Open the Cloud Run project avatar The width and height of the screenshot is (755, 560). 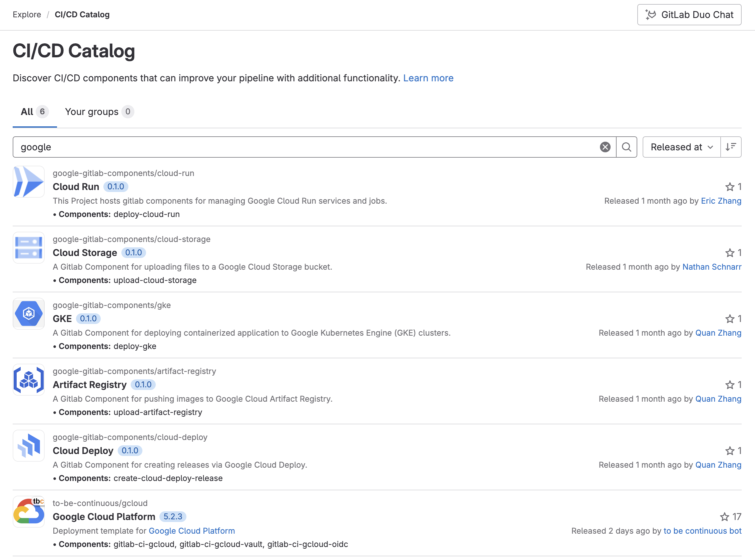tap(29, 182)
